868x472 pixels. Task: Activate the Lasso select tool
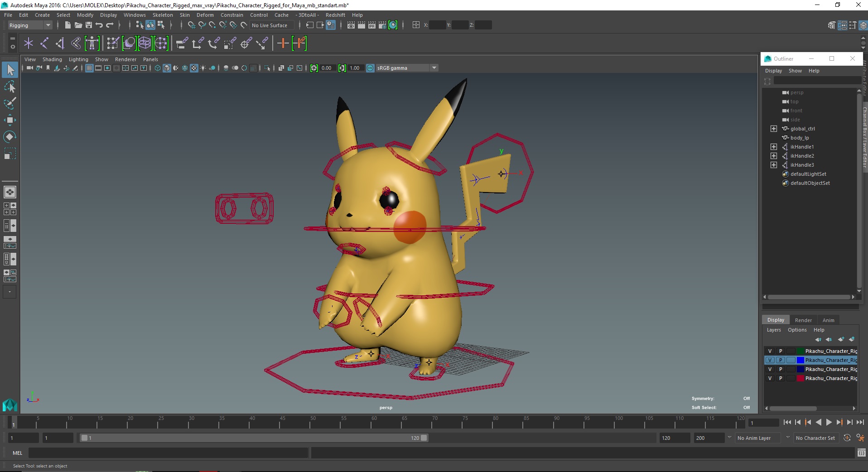click(10, 87)
